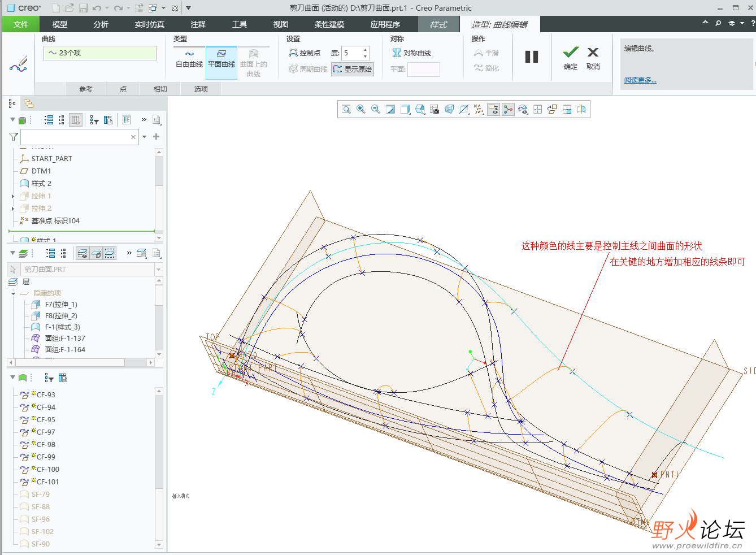Image resolution: width=756 pixels, height=555 pixels.
Task: Click the model tree filter-tree icon
Action: coord(94,120)
